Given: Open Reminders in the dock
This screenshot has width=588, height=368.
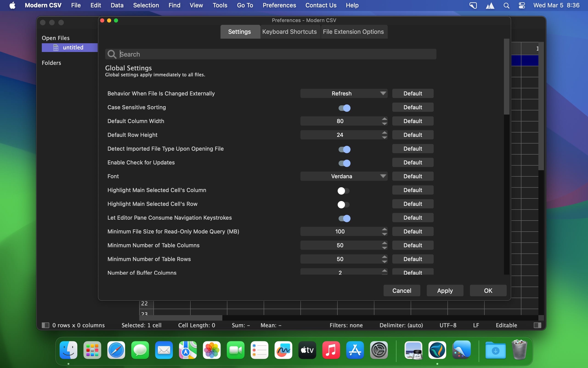Looking at the screenshot, I should tap(260, 350).
